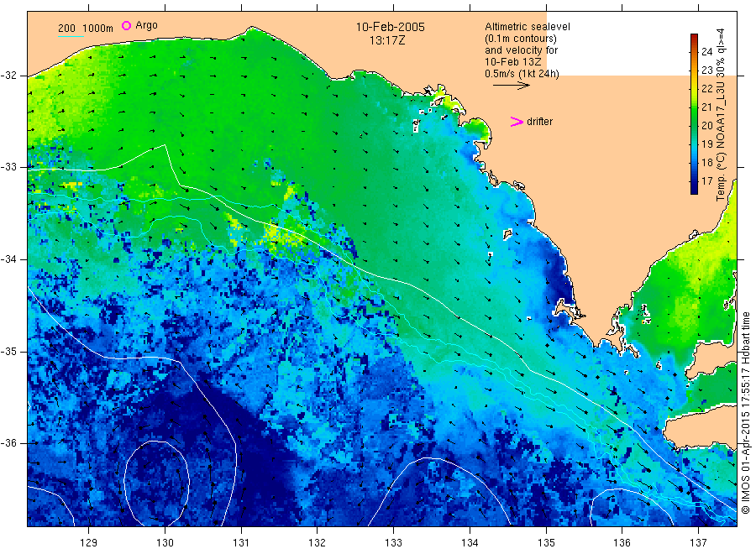
Task: Click longitude axis label '137'
Action: 698,543
